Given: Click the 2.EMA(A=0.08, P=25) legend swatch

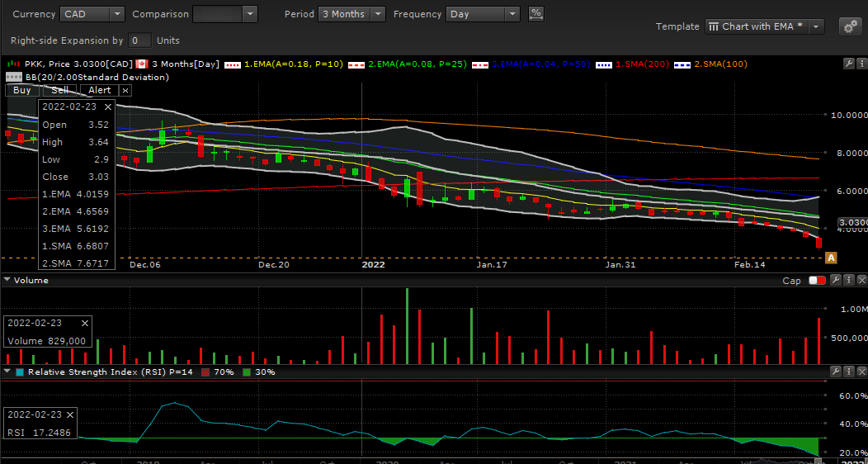Looking at the screenshot, I should [x=357, y=64].
